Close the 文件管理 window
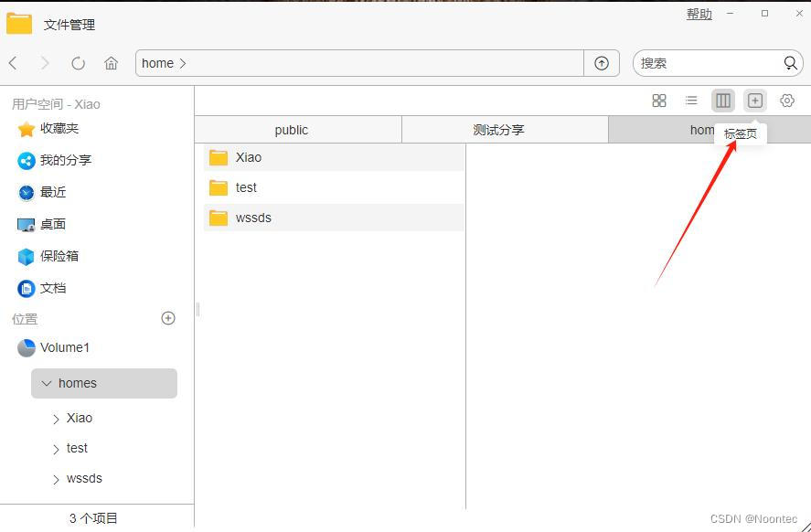Image resolution: width=811 pixels, height=532 pixels. 799,14
